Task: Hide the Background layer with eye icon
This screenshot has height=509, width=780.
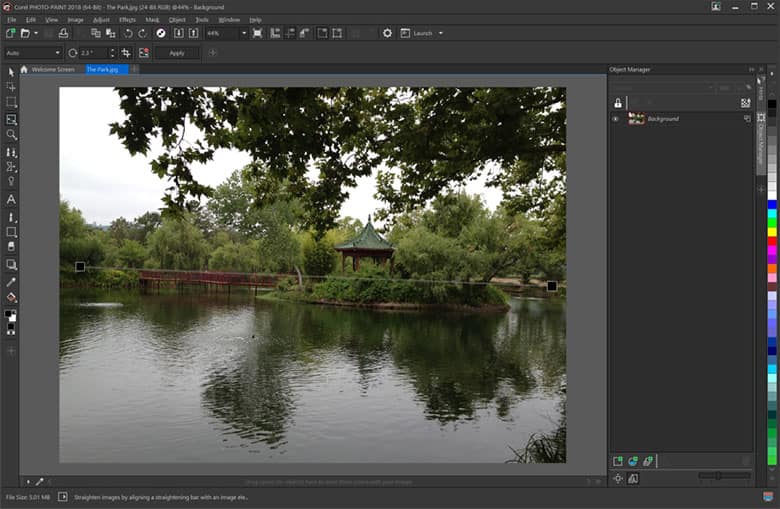Action: [x=616, y=119]
